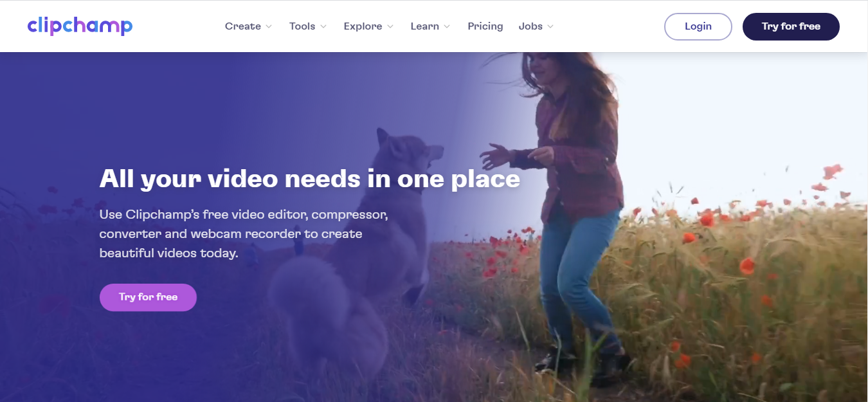Open the Pricing page
868x402 pixels.
[x=485, y=26]
